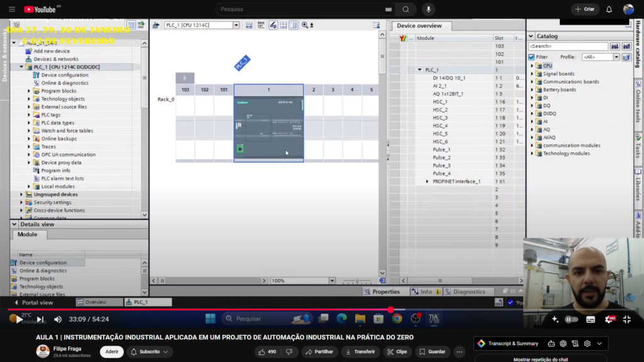This screenshot has width=644, height=362.
Task: Click the green run indicator on the PLC
Action: (x=240, y=149)
